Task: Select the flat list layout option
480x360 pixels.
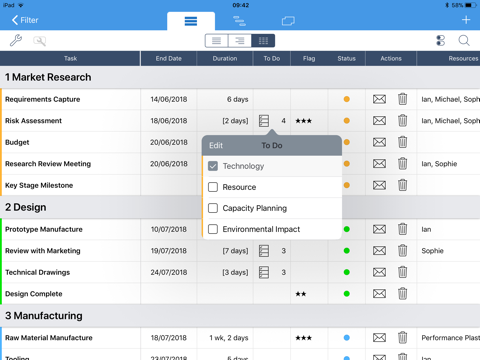Action: 217,41
